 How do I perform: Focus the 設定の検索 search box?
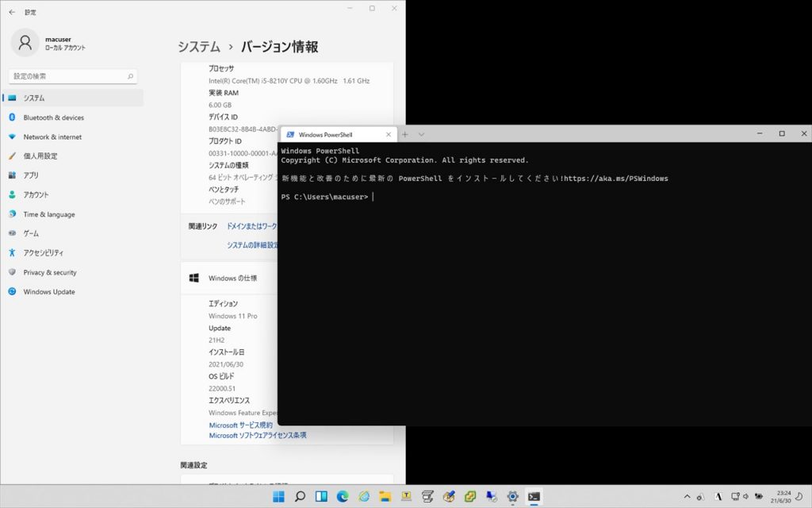[73, 76]
